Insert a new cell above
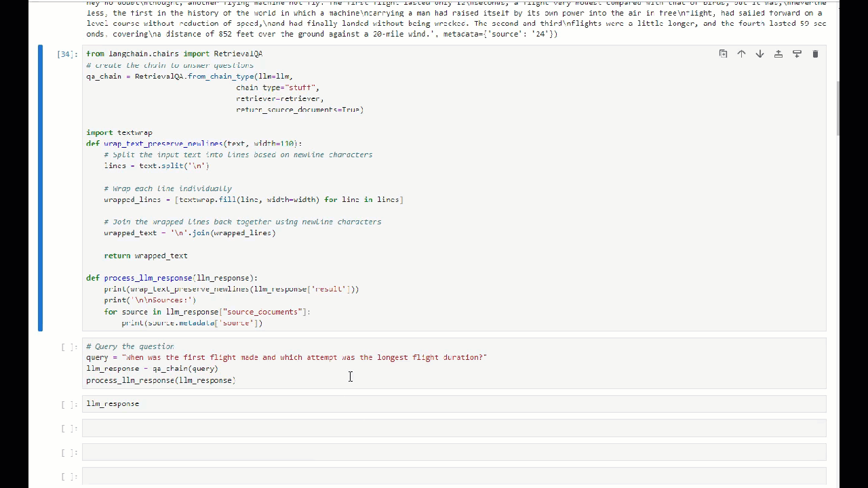The height and width of the screenshot is (488, 868). [x=778, y=54]
